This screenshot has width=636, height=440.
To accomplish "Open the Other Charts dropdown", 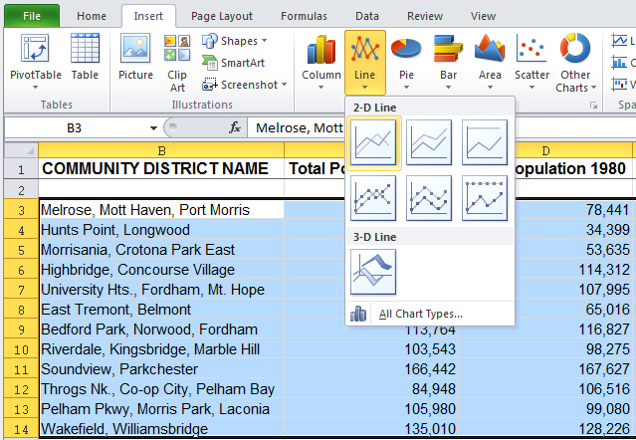I will point(576,63).
